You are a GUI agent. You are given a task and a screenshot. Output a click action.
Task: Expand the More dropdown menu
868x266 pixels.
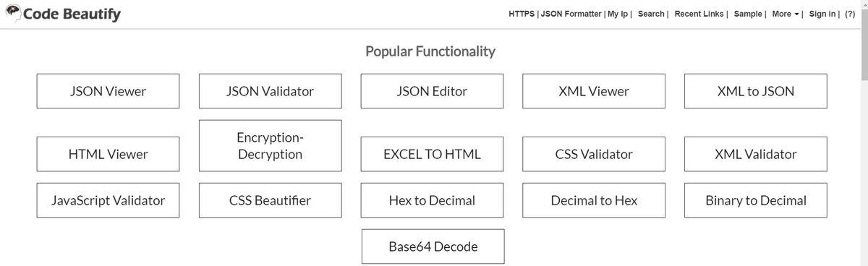pos(785,14)
